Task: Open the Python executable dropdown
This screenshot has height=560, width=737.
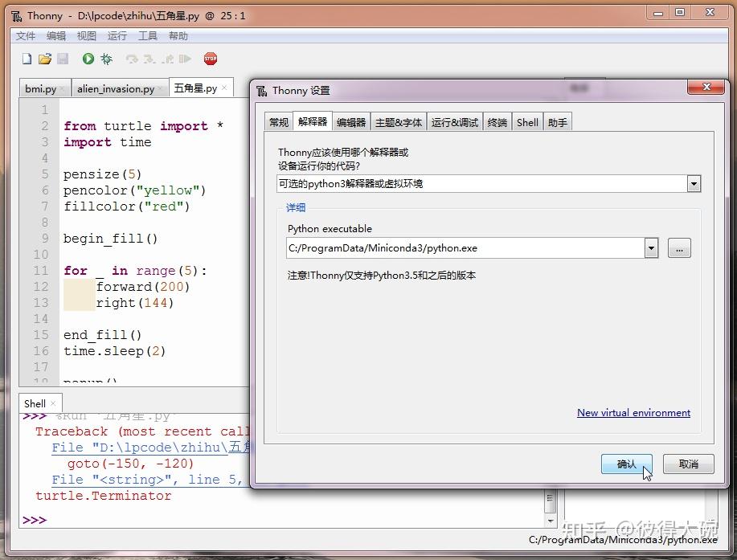Action: [x=651, y=248]
